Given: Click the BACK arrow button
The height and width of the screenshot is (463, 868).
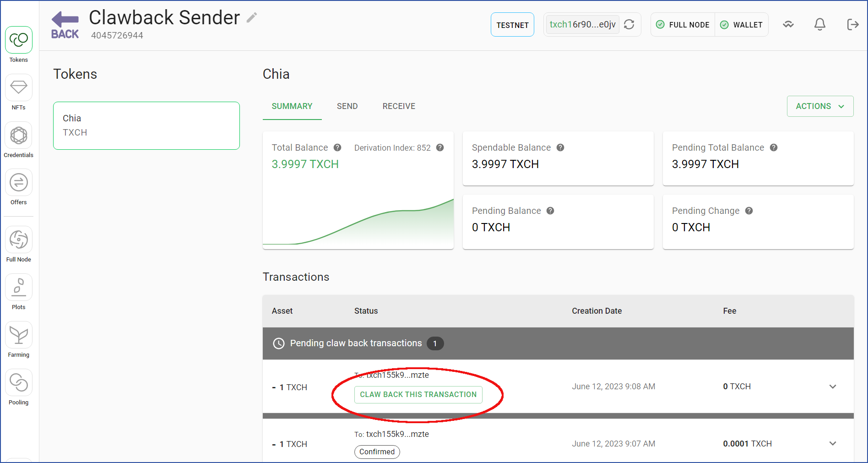Looking at the screenshot, I should (x=65, y=26).
